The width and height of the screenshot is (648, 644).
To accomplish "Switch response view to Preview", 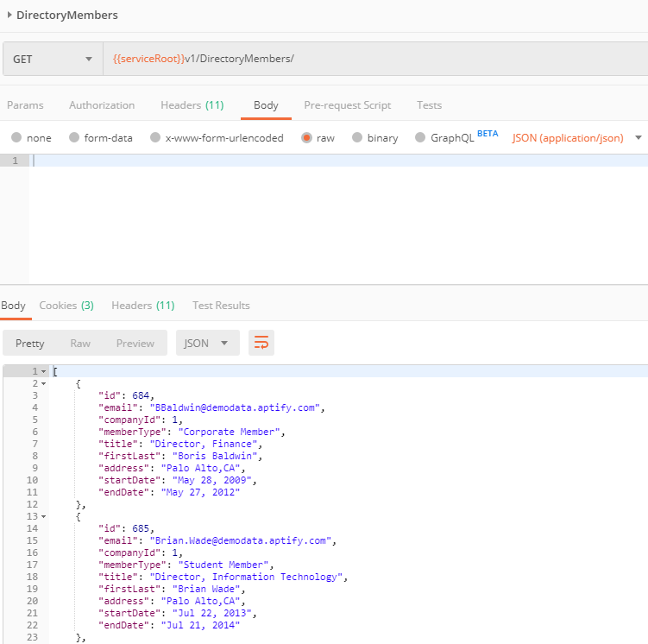I will 135,343.
